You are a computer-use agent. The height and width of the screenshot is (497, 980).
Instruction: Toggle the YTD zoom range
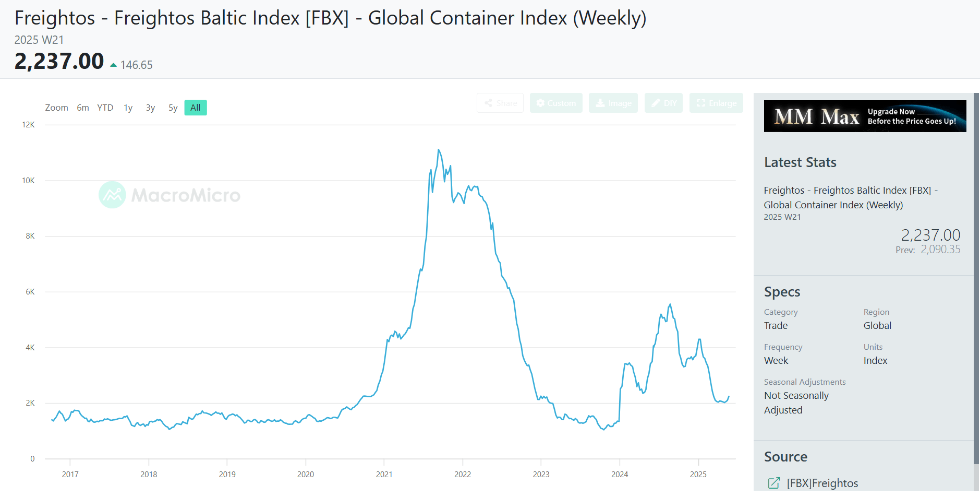pos(105,108)
